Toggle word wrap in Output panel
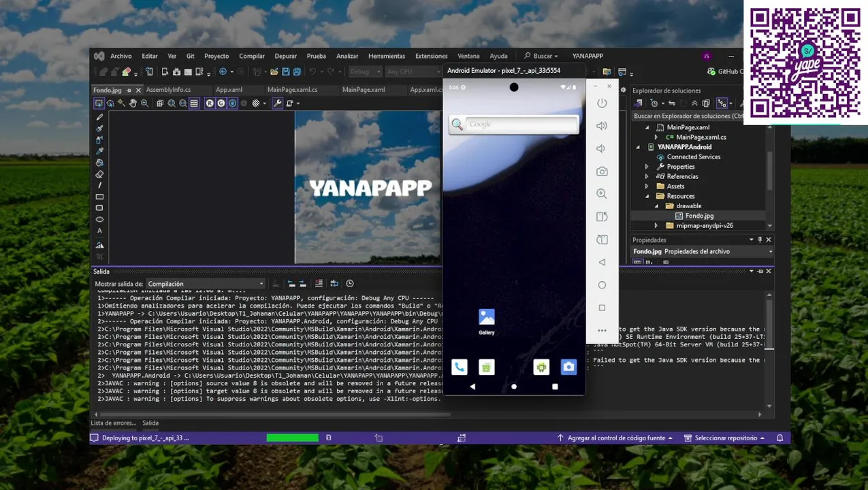Image resolution: width=868 pixels, height=490 pixels. (334, 284)
